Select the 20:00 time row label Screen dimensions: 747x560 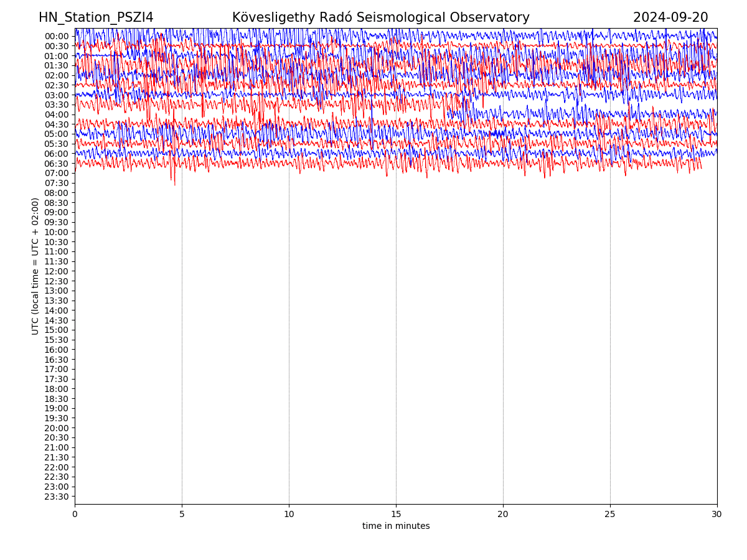pos(56,428)
